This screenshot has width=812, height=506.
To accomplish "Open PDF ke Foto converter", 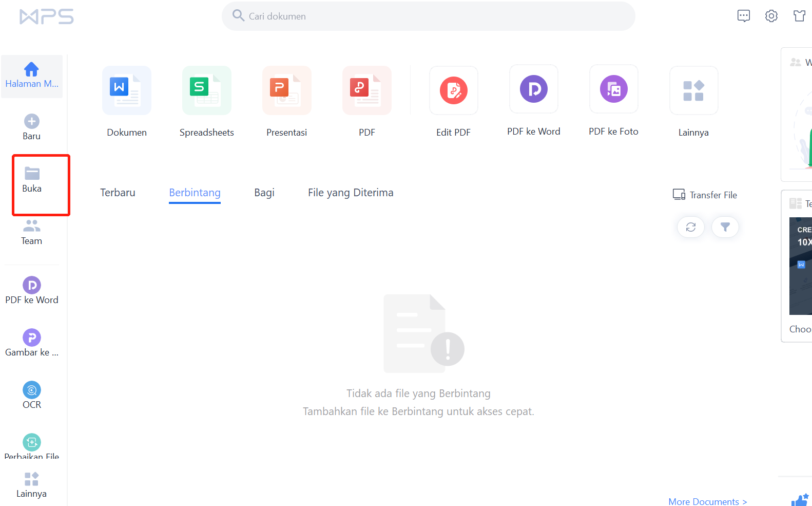I will (614, 90).
